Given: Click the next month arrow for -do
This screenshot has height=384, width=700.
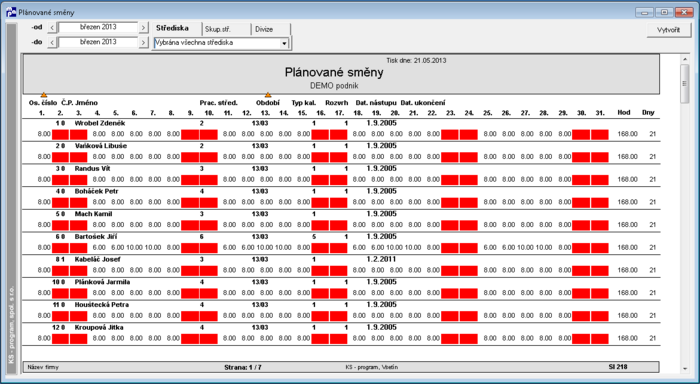Looking at the screenshot, I should coord(143,43).
